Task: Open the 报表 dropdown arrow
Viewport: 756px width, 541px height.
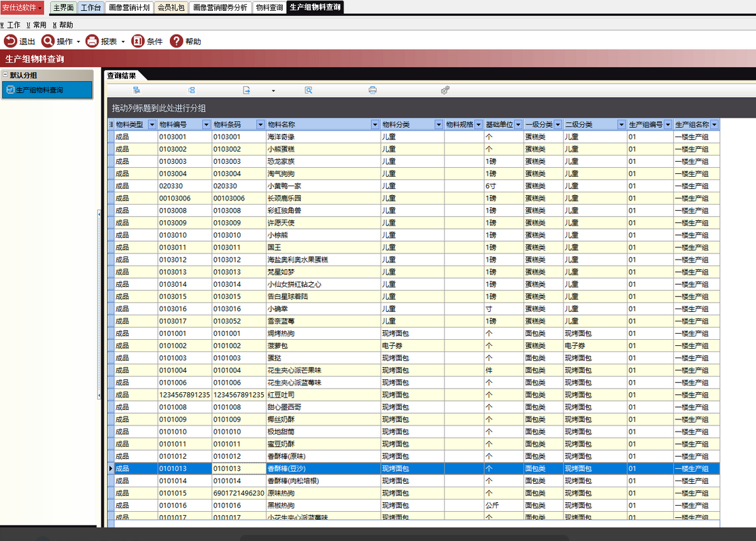Action: (123, 42)
